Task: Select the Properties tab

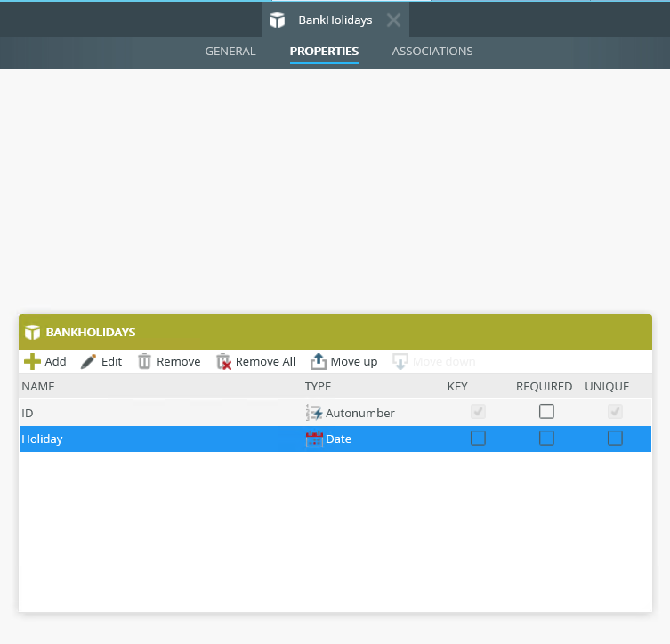Action: [324, 51]
